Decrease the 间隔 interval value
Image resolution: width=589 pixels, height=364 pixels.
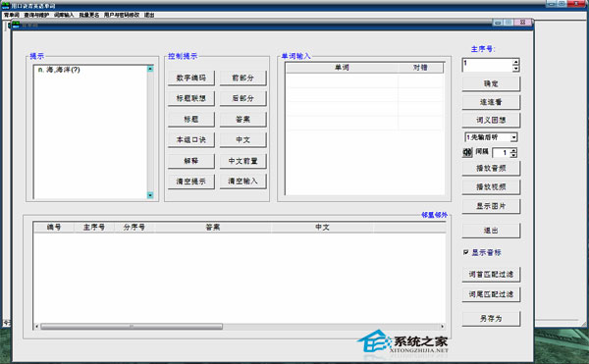513,155
